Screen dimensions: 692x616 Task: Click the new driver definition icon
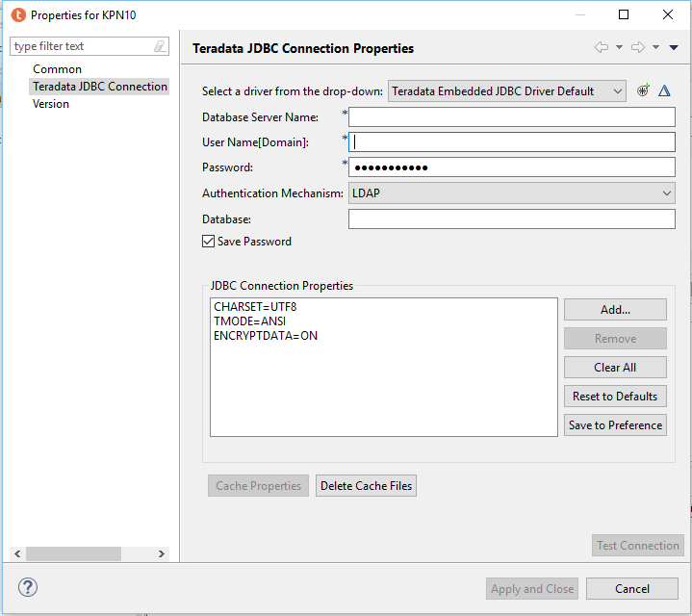643,90
